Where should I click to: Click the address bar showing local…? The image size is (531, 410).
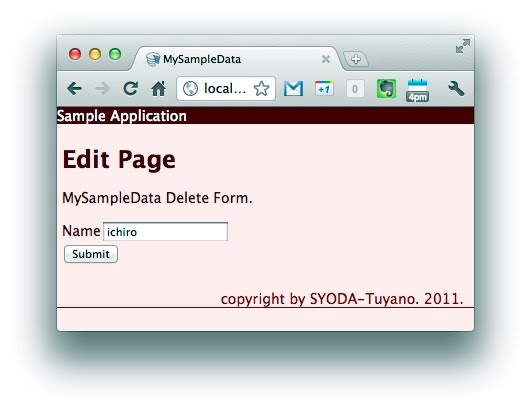tap(226, 89)
